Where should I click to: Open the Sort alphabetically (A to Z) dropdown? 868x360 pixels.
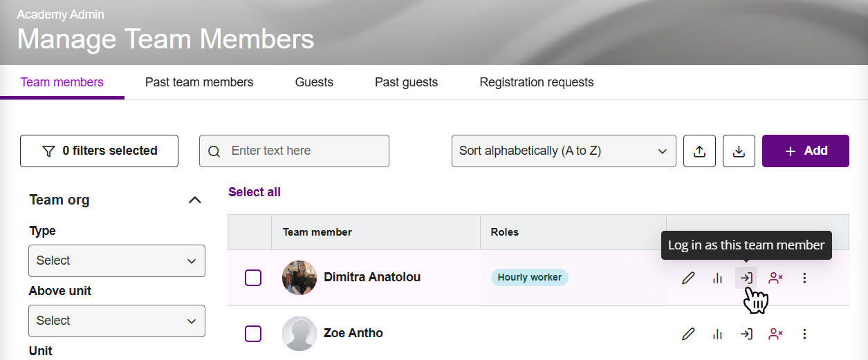(563, 151)
